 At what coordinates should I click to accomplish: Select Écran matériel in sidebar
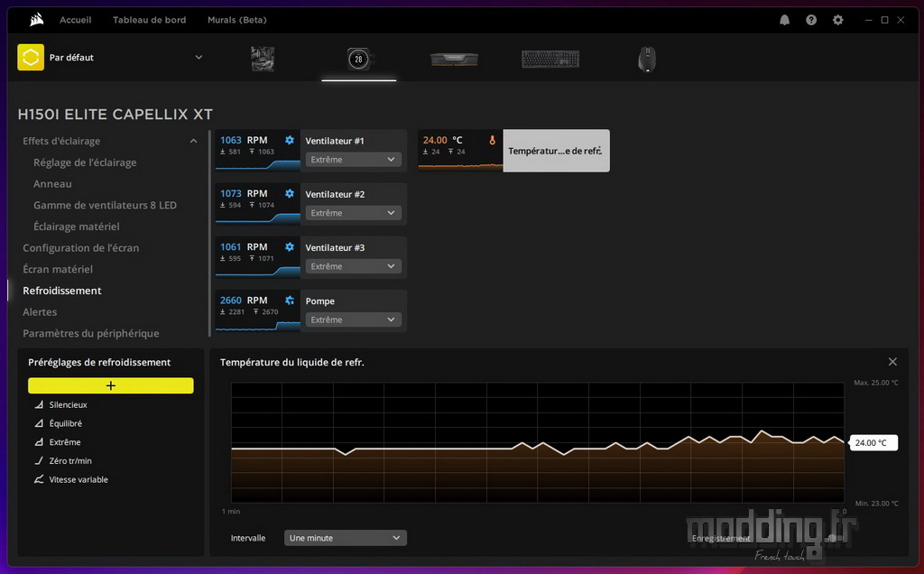click(x=58, y=269)
